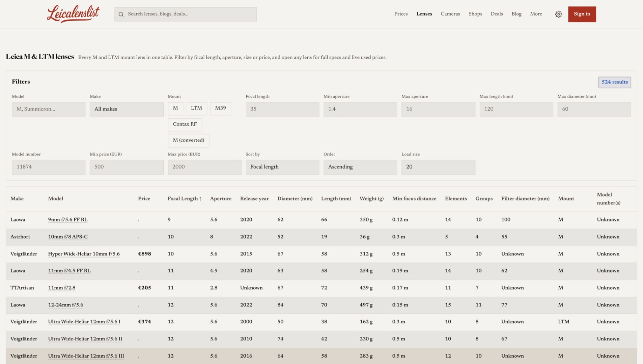Open the More navigation menu
Image resolution: width=643 pixels, height=364 pixels.
pos(536,14)
